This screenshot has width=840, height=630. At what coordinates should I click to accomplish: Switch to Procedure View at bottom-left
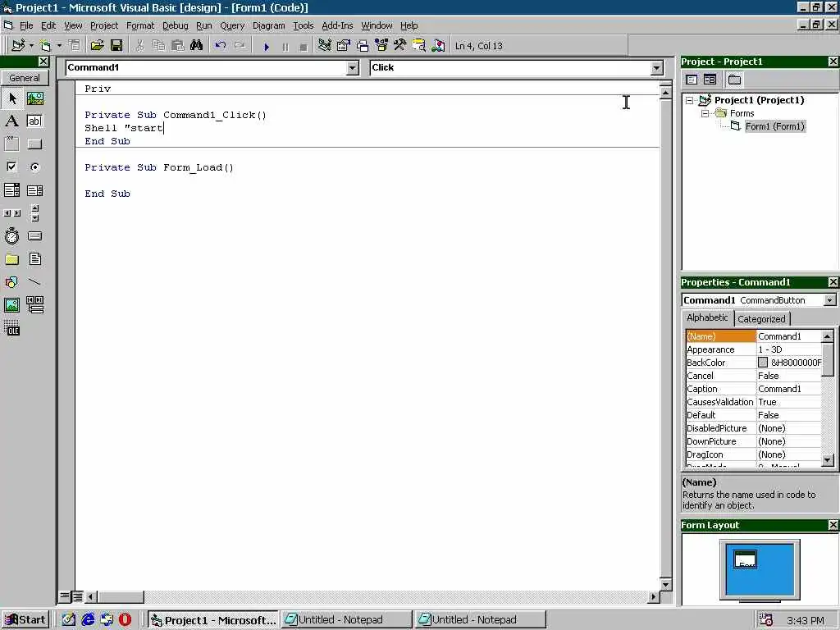click(x=65, y=596)
